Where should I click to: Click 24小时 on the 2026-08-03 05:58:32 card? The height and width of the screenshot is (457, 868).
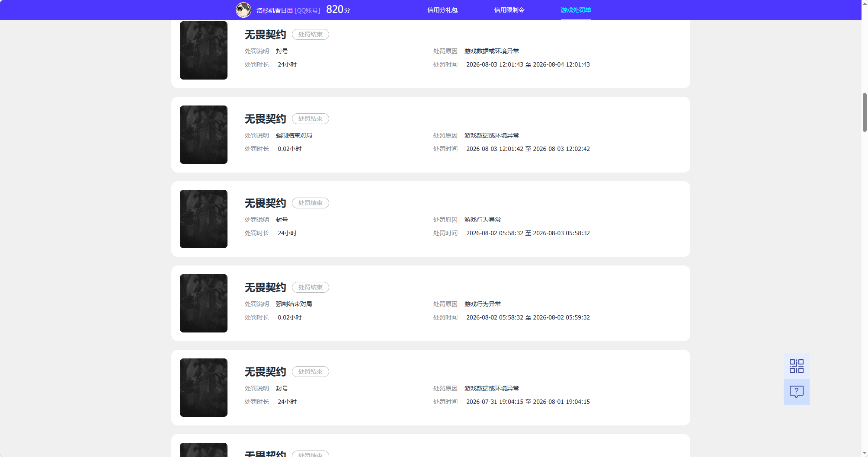click(287, 233)
